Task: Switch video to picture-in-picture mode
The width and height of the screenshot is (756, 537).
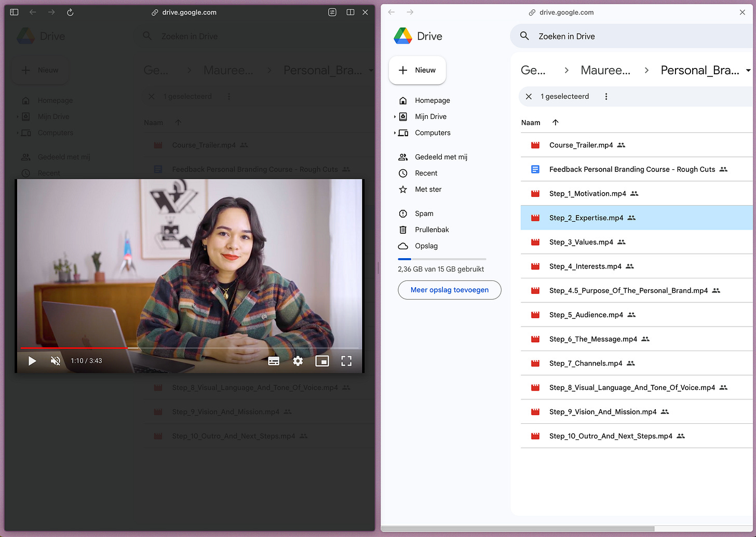Action: (322, 361)
